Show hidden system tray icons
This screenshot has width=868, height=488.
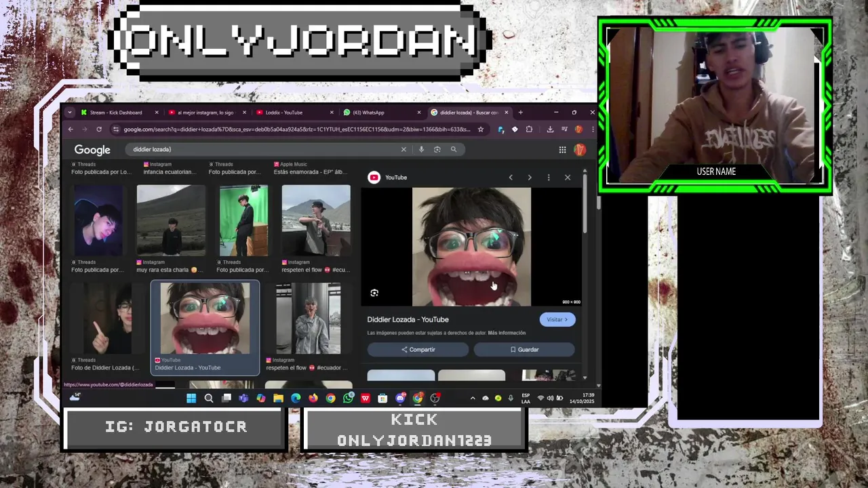pyautogui.click(x=473, y=399)
